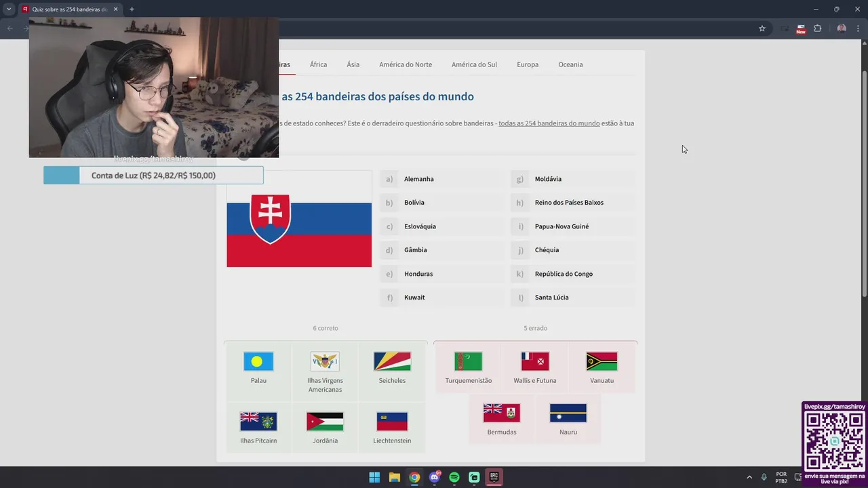Open Discord from the taskbar
The image size is (868, 488).
pos(435,477)
